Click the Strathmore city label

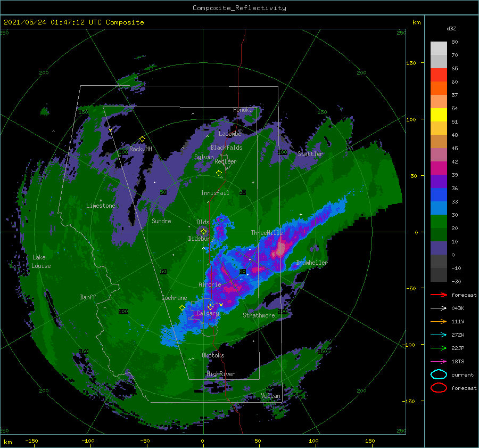click(259, 315)
